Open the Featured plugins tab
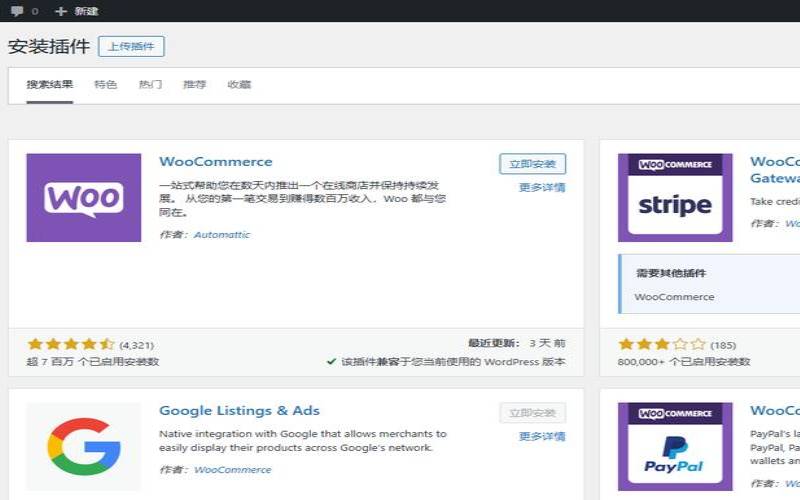Screen dimensions: 800x500 (x=106, y=85)
